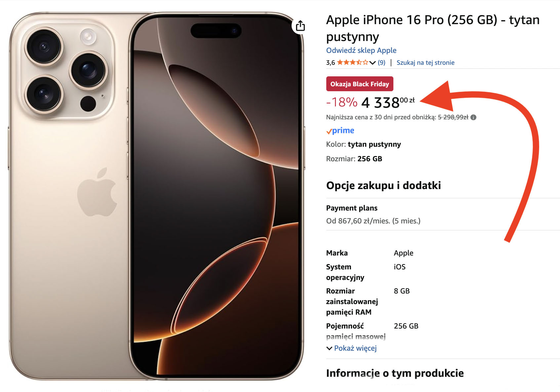Click the Rozmiar: 256 GB label
Screen dimensions: 560x392
pos(354,159)
